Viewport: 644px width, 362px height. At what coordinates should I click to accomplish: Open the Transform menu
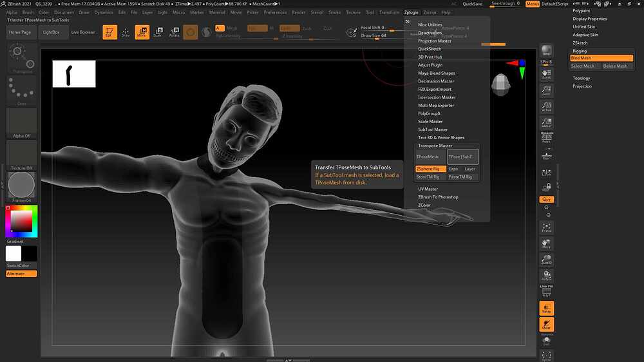389,12
